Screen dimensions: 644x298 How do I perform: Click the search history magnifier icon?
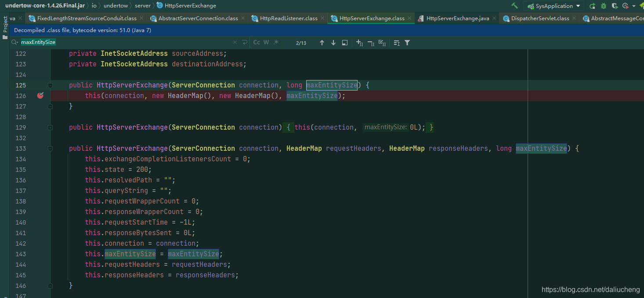coord(15,42)
